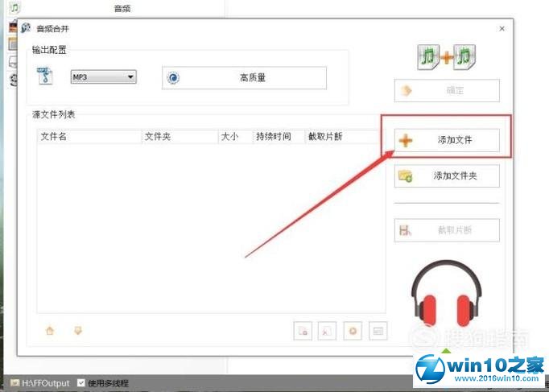Open the MP3 output format dropdown

pos(103,76)
